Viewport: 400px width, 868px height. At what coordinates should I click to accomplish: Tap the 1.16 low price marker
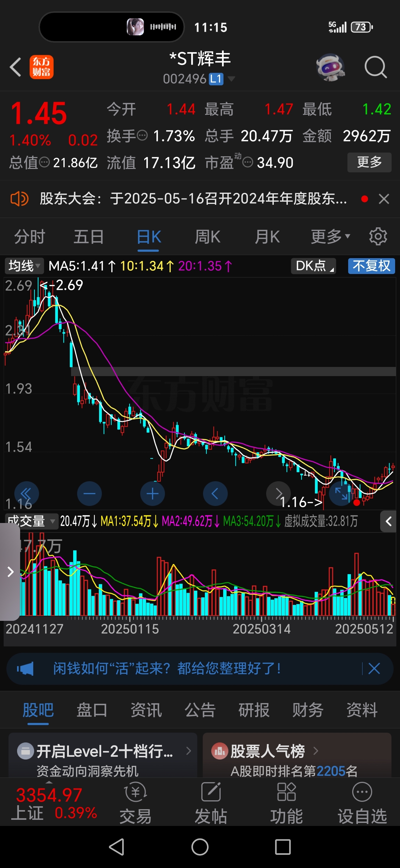pos(301,502)
